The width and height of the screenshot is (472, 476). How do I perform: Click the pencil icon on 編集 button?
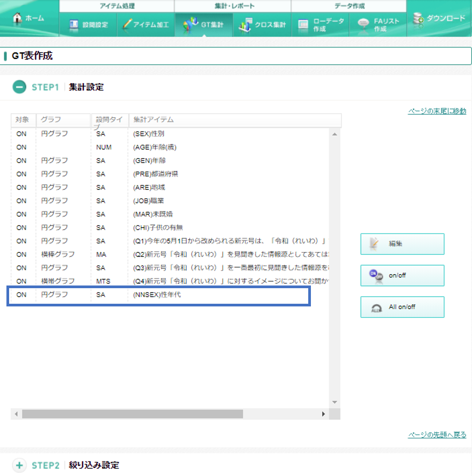[374, 244]
